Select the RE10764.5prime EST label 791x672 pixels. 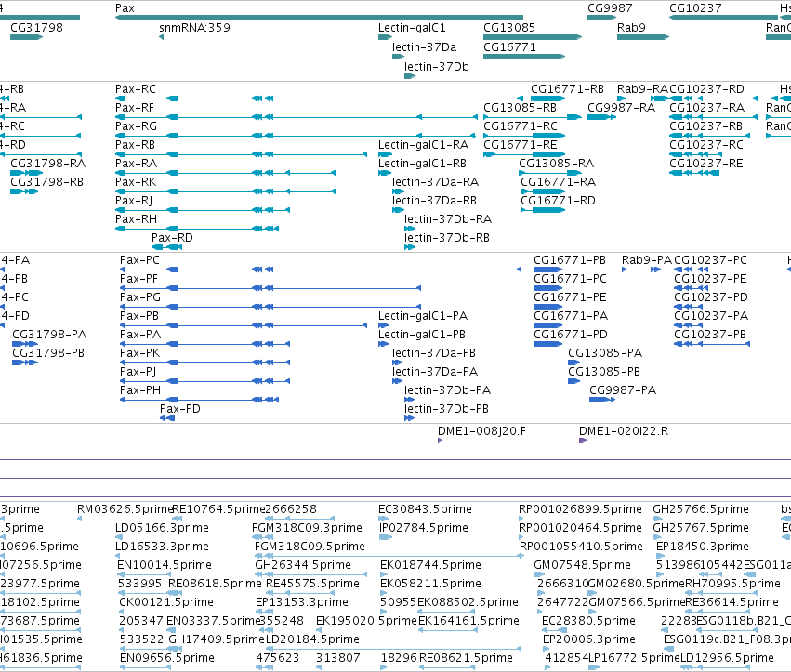point(219,509)
